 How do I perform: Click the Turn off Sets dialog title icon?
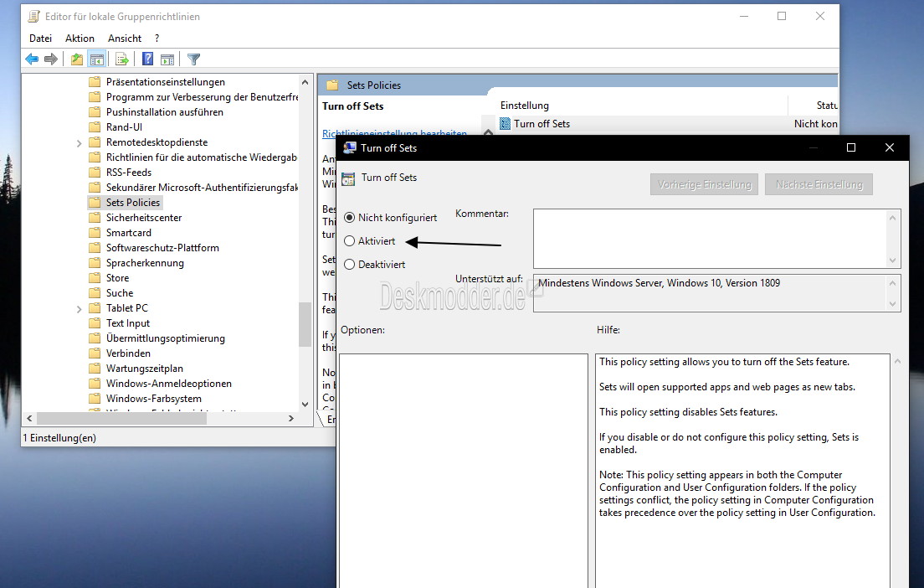tap(350, 147)
